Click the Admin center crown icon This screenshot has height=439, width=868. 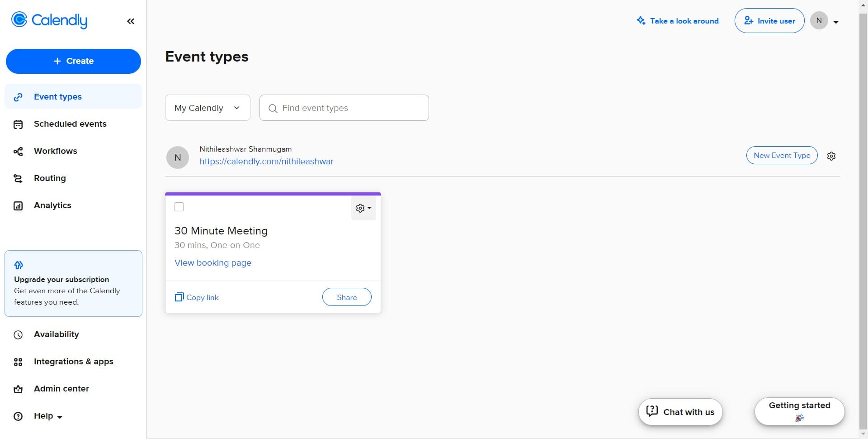tap(18, 389)
